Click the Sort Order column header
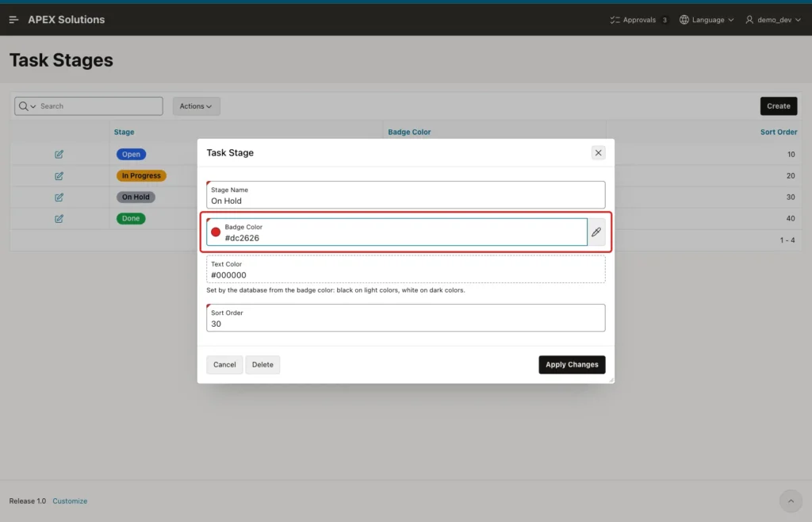 click(x=779, y=132)
